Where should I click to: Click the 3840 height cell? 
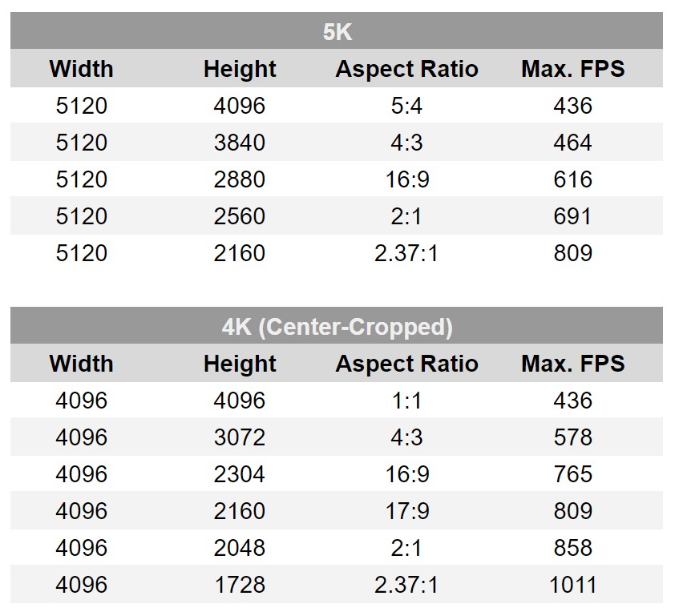point(240,143)
